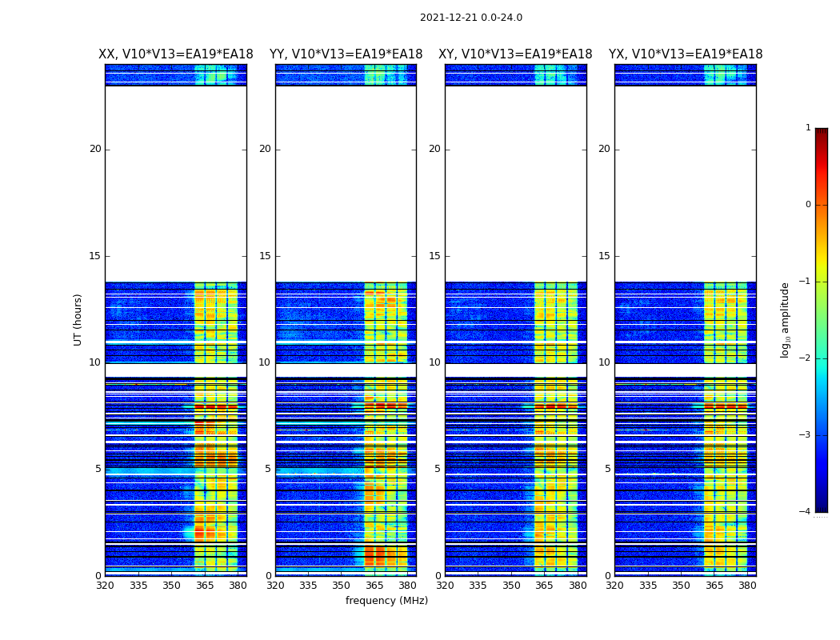Click the 380 frequency tick under YX panel
The width and height of the screenshot is (840, 640).
tap(747, 586)
